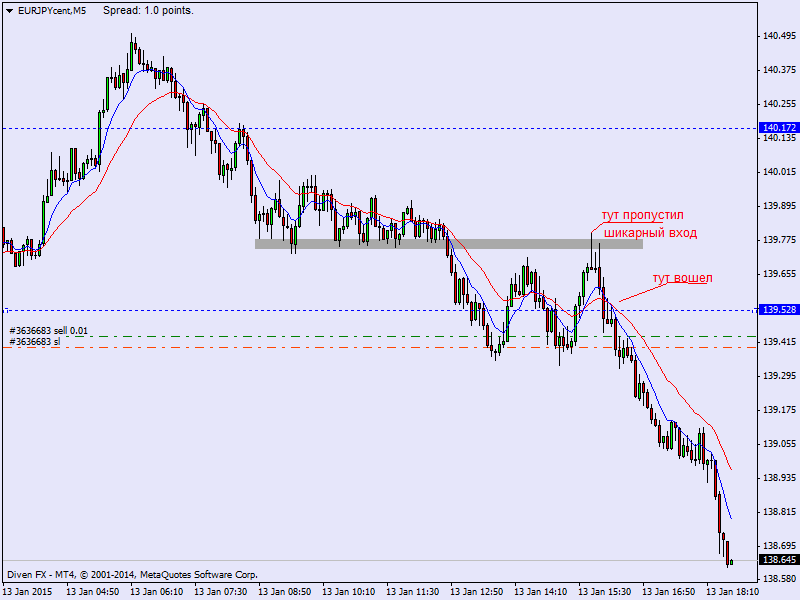Click the price scale value 139.775

coord(779,240)
